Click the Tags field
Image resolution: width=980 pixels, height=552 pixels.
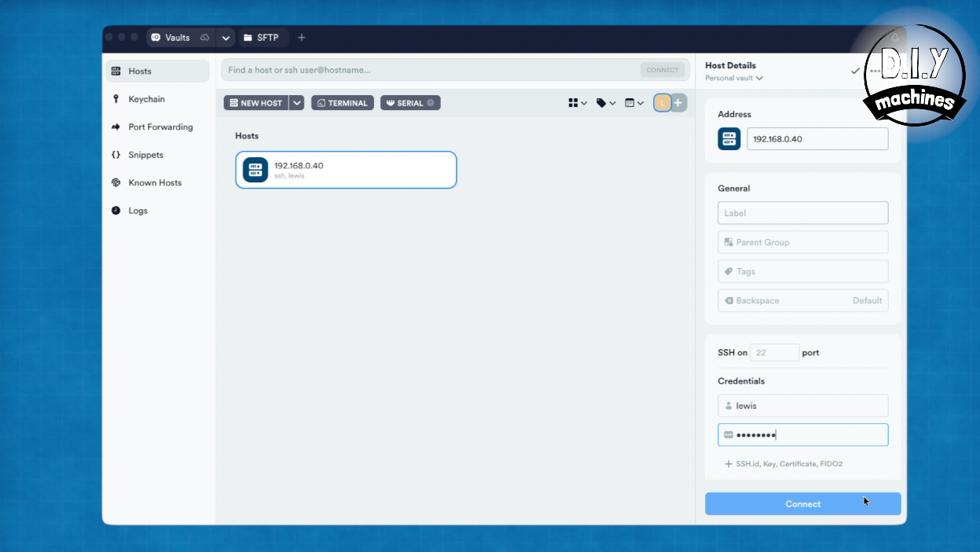tap(803, 271)
